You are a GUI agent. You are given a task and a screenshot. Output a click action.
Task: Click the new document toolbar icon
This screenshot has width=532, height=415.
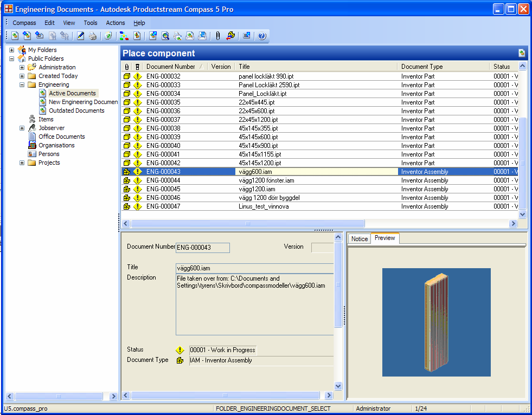[15, 36]
